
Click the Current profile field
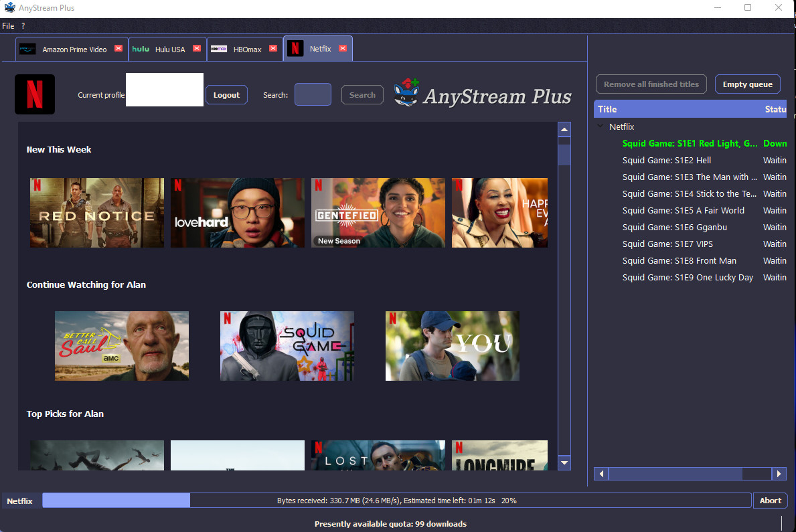[165, 90]
